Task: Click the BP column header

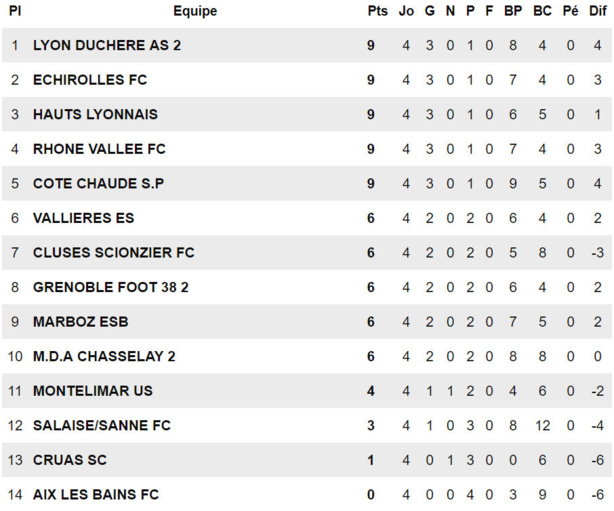Action: [513, 11]
